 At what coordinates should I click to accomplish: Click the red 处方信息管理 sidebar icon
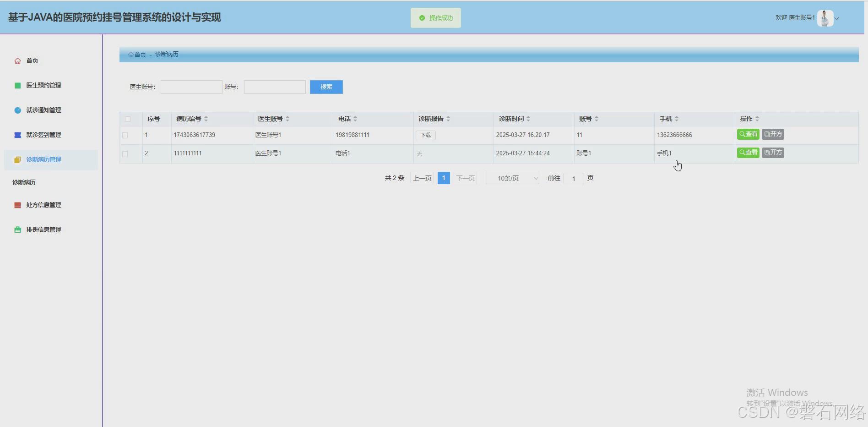[x=17, y=205]
